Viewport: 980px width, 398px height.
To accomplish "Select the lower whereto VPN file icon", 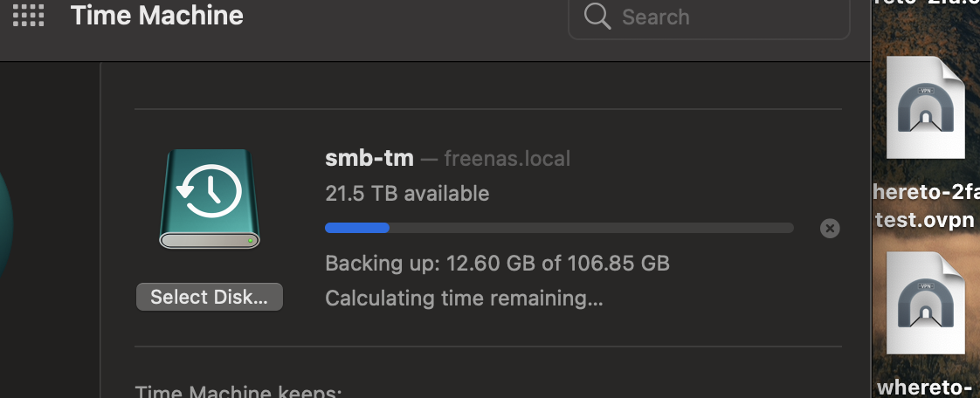I will coord(926,303).
